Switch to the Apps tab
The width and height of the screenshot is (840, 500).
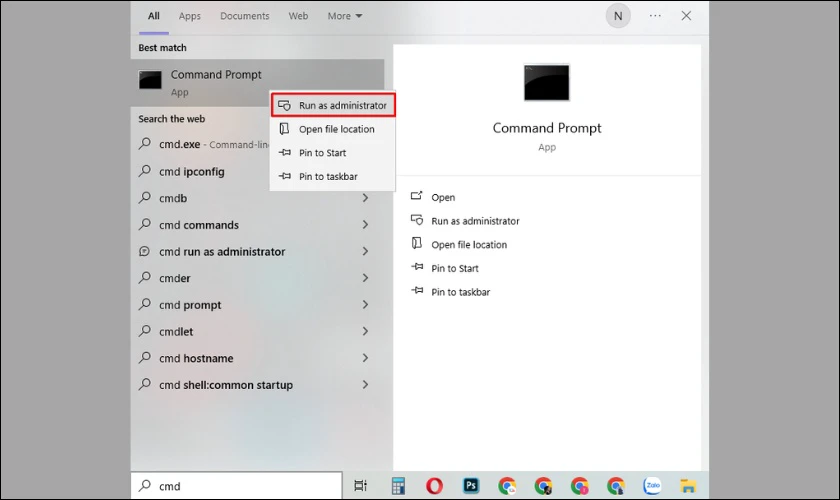[190, 16]
